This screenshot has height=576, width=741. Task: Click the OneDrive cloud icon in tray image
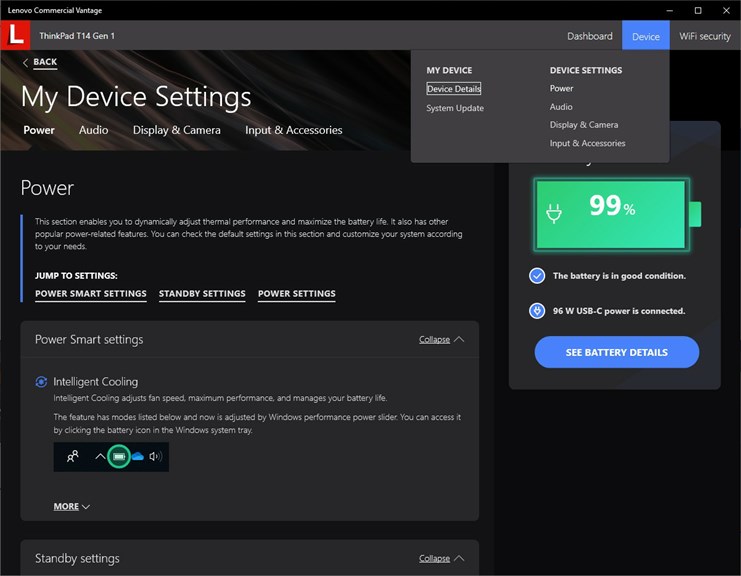138,456
